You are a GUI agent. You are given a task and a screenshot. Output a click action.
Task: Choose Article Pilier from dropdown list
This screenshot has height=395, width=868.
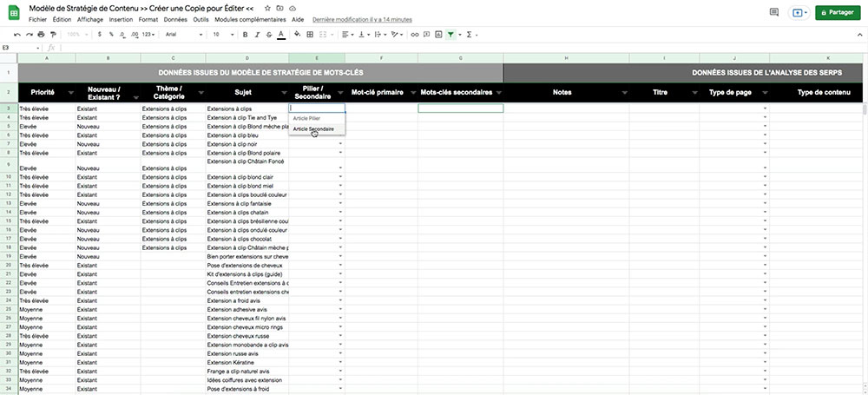(317, 119)
